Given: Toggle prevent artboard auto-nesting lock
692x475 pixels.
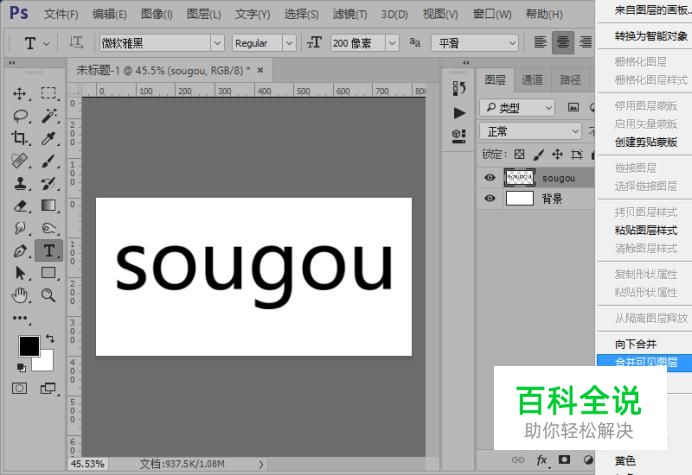Looking at the screenshot, I should 576,155.
